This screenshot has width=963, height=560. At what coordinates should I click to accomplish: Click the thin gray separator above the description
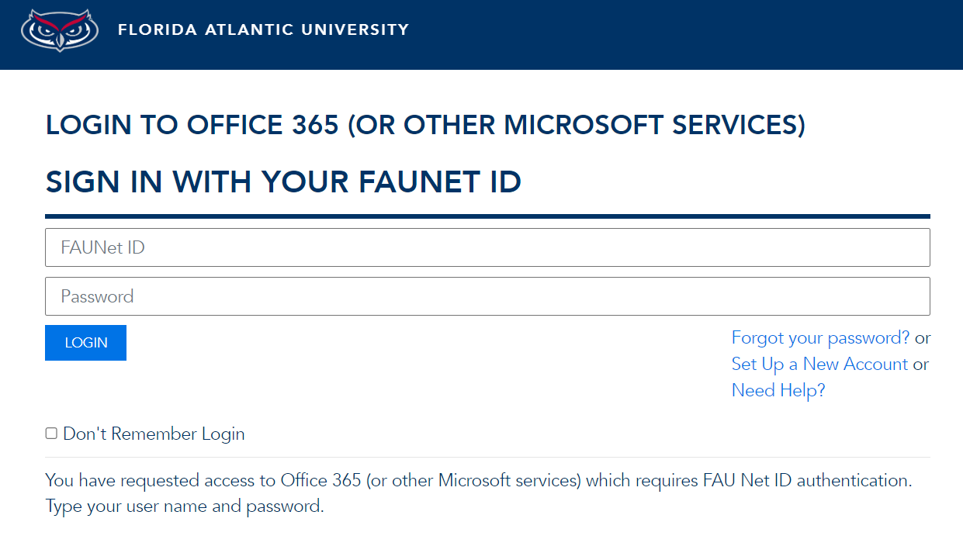487,458
